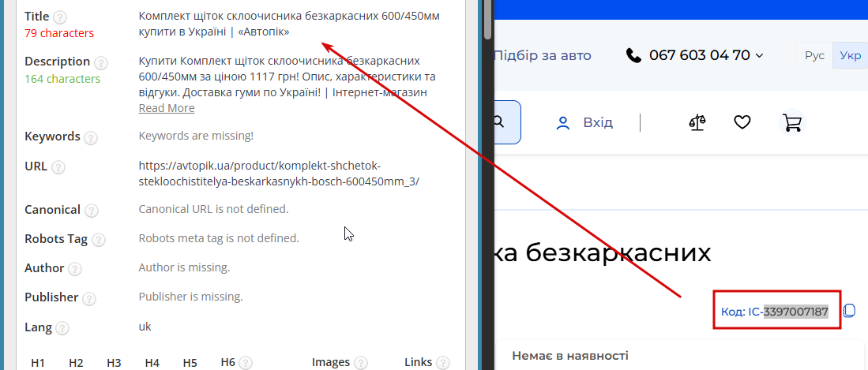Click 'Author is missing.' text
This screenshot has height=370, width=868.
[x=184, y=267]
